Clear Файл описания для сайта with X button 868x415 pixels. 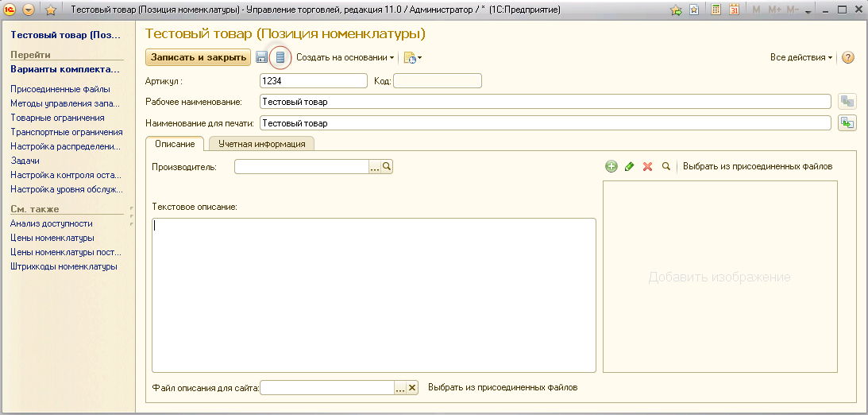click(412, 388)
